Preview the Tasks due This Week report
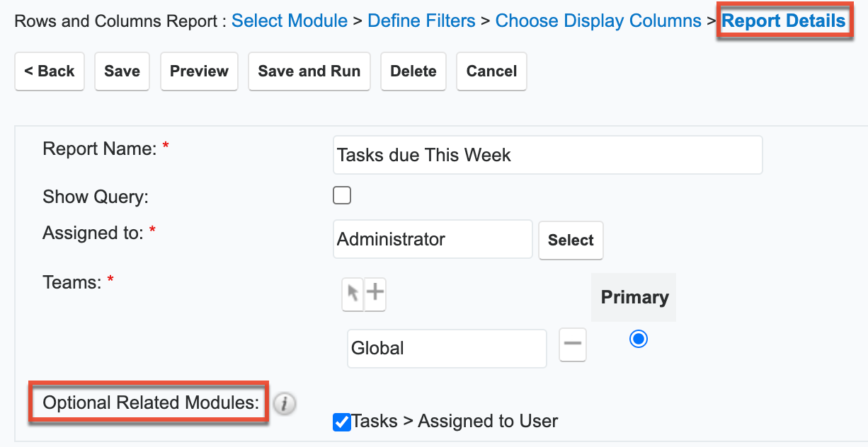Screen dimensions: 868x447 pos(199,71)
